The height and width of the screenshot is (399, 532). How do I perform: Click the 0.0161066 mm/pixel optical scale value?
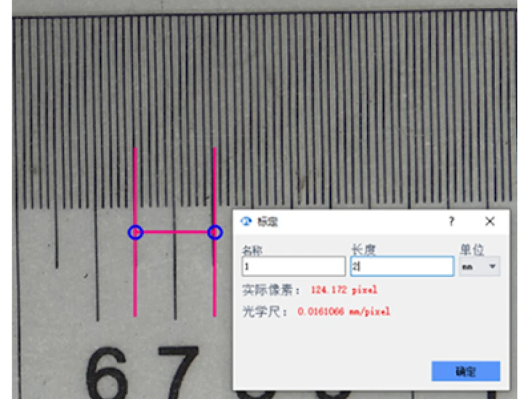(x=343, y=312)
